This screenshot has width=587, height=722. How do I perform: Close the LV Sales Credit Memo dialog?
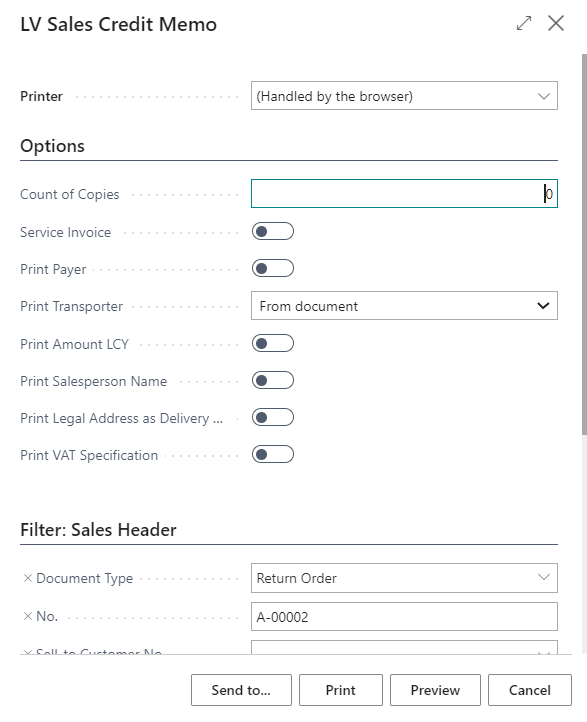[x=556, y=23]
